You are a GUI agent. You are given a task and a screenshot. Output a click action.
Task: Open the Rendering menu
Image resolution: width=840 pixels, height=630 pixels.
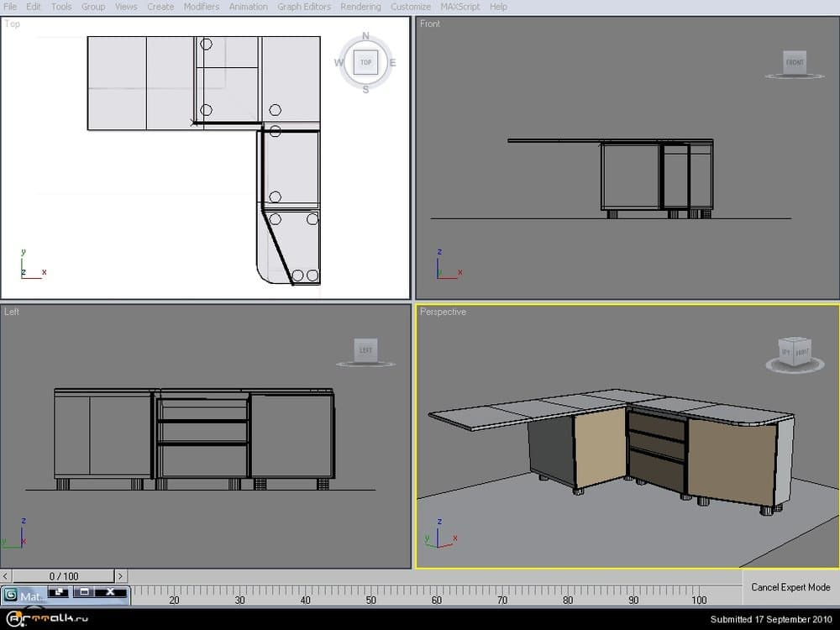tap(362, 7)
